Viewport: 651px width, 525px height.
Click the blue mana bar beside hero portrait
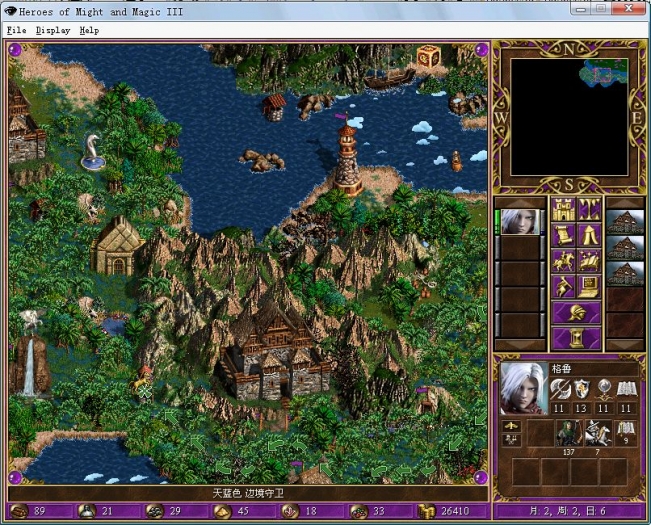543,222
